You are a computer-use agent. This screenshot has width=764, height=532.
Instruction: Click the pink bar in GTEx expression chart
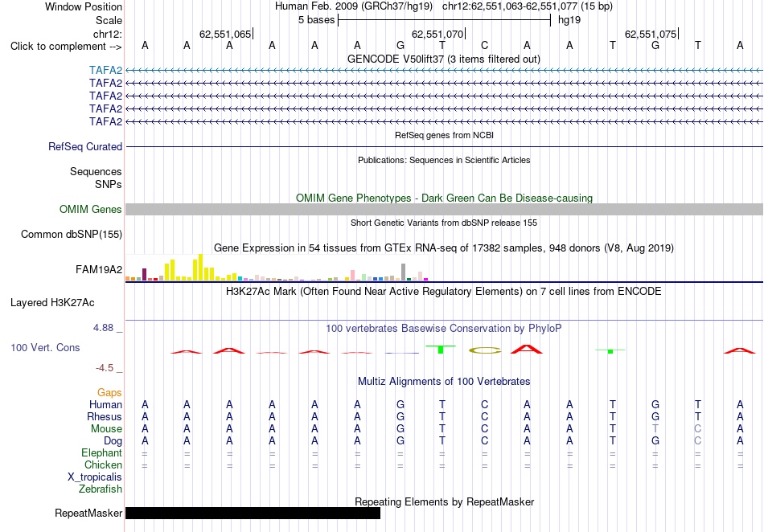tap(352, 276)
